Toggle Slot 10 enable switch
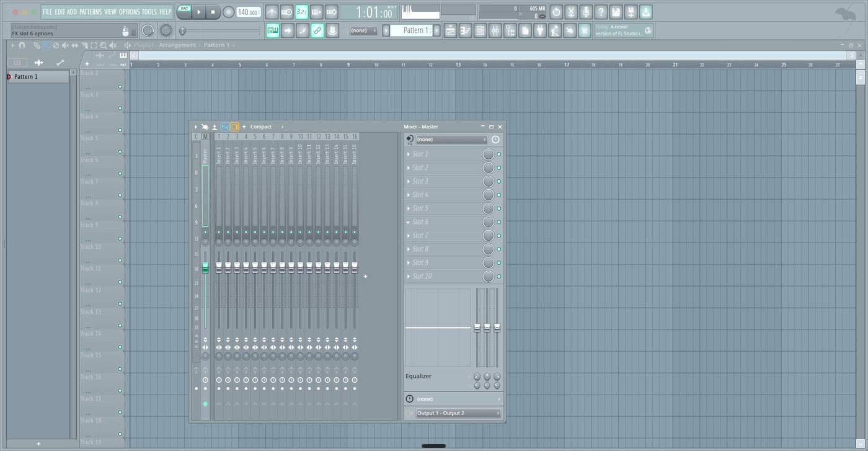The height and width of the screenshot is (451, 868). coord(499,277)
